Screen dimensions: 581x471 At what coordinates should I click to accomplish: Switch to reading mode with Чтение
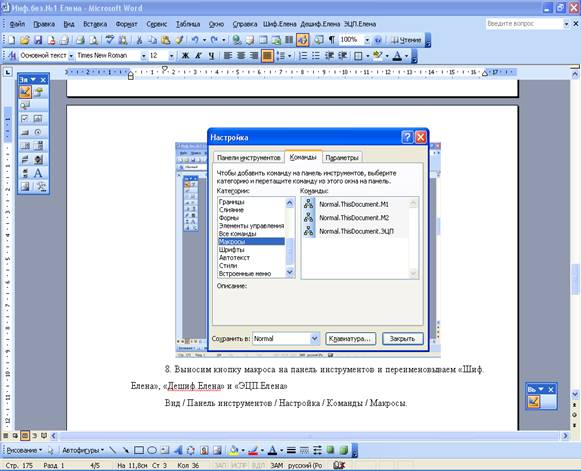406,40
